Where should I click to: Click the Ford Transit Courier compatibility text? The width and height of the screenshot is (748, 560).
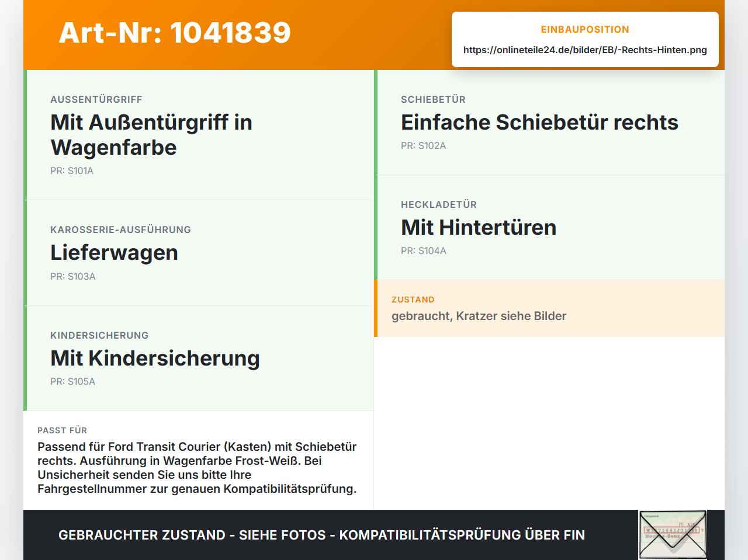(x=197, y=468)
